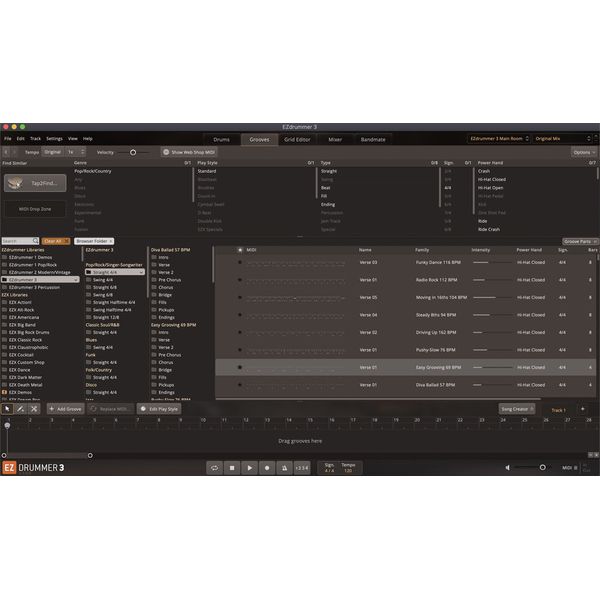Switch to the Bandmate tab
600x600 pixels.
(373, 139)
